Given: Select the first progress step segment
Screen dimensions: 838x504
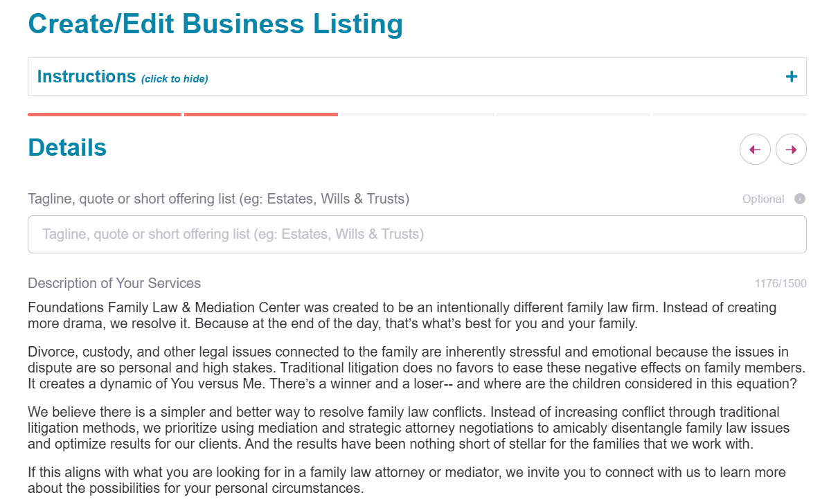Looking at the screenshot, I should click(x=105, y=114).
